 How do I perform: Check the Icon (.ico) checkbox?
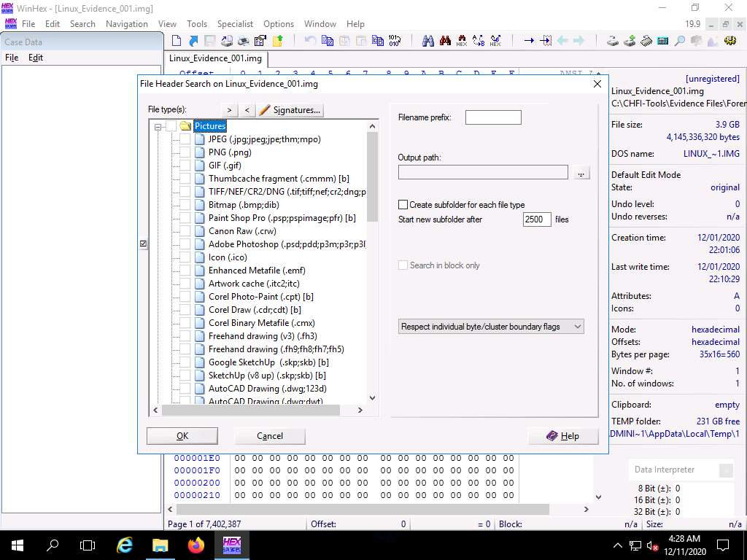pos(185,257)
